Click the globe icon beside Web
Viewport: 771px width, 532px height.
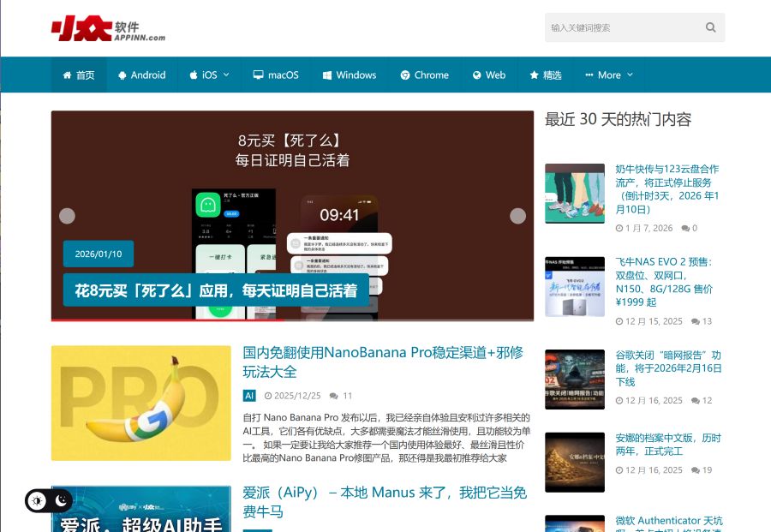coord(477,75)
